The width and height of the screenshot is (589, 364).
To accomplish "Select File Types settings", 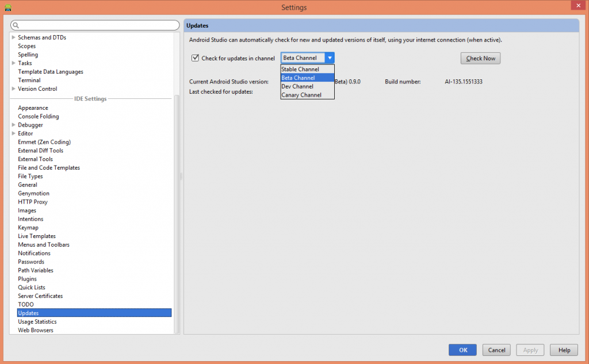I will [30, 176].
